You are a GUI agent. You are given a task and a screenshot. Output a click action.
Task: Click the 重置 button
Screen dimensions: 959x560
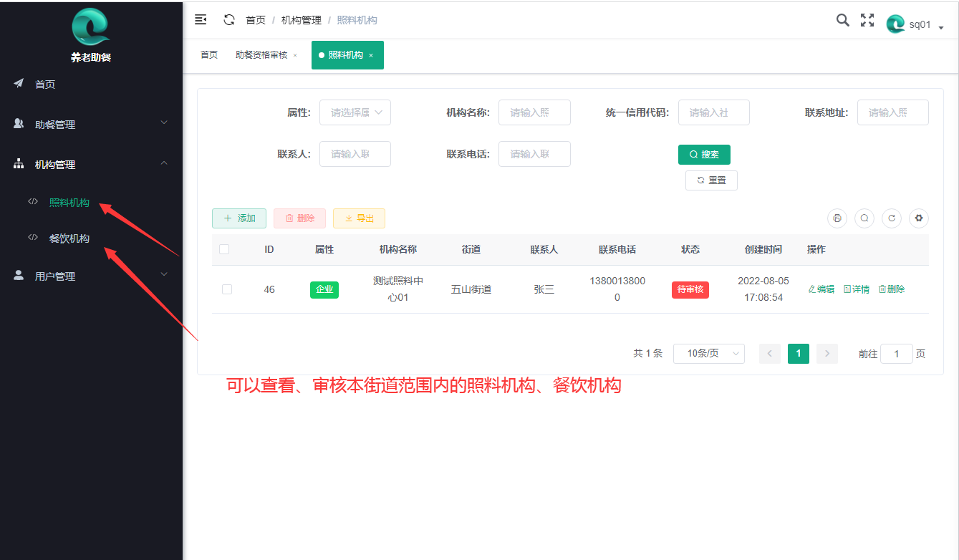click(x=711, y=180)
